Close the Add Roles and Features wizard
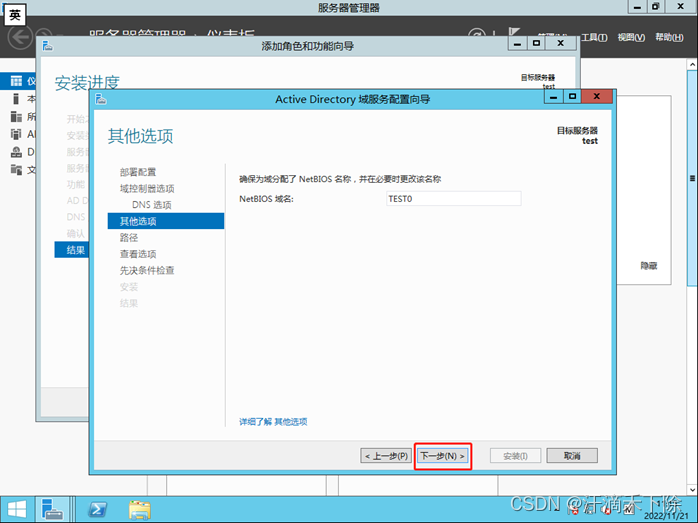The height and width of the screenshot is (523, 698). point(561,43)
